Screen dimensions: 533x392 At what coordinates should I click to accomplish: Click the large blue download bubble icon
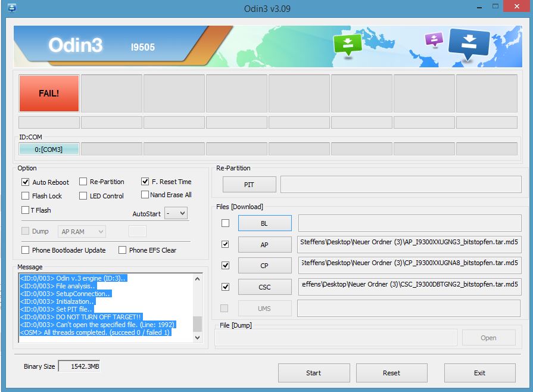coord(469,43)
